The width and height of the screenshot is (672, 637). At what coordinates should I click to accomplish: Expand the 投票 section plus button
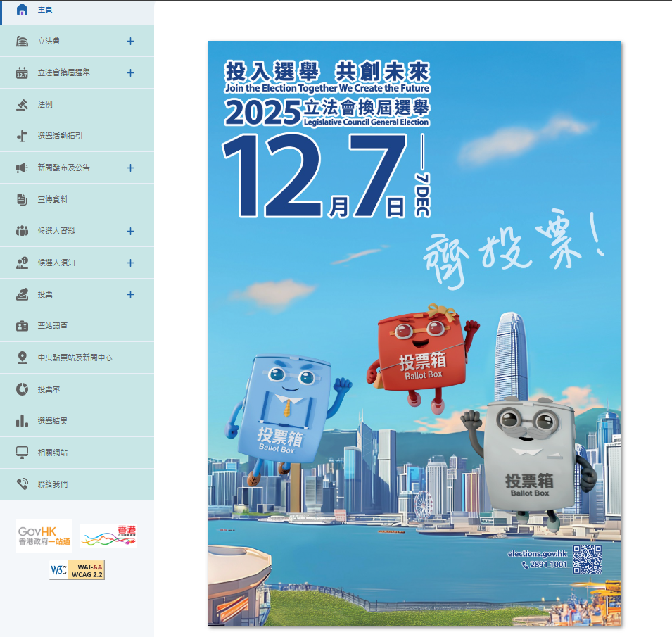130,294
